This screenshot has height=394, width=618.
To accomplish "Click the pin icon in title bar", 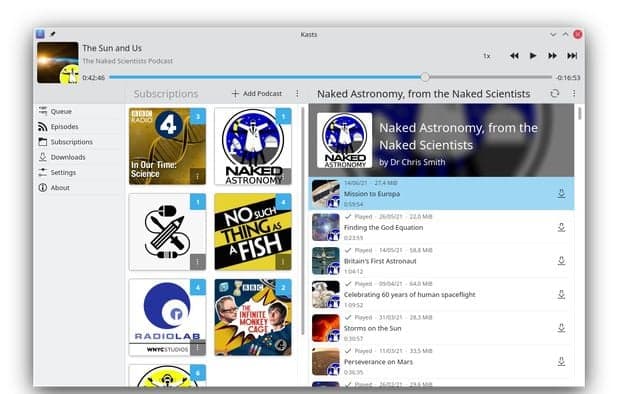I will tap(53, 34).
